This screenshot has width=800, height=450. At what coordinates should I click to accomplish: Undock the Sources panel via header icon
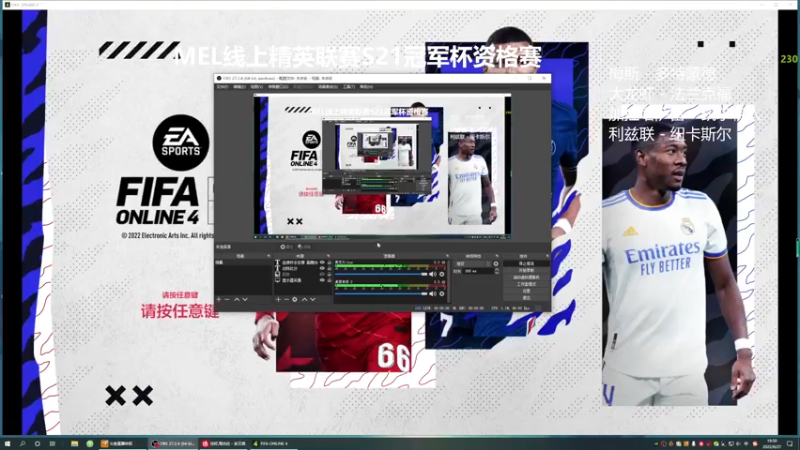(328, 256)
